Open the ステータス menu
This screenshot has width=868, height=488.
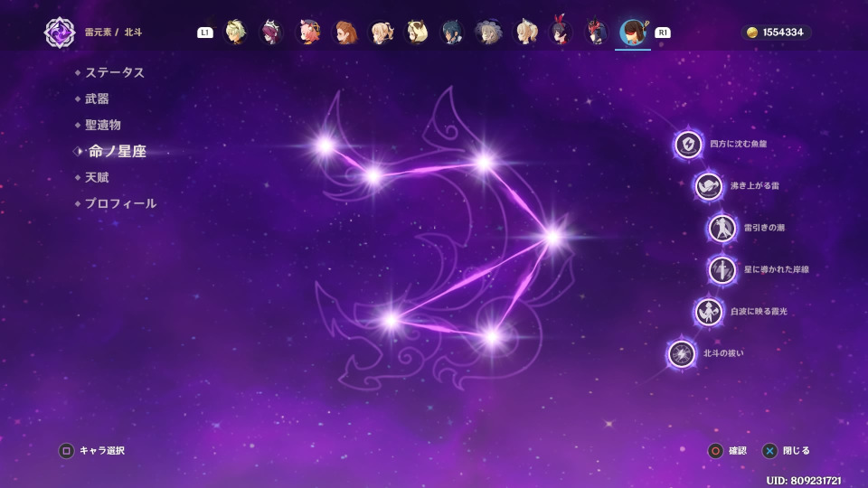[x=115, y=72]
